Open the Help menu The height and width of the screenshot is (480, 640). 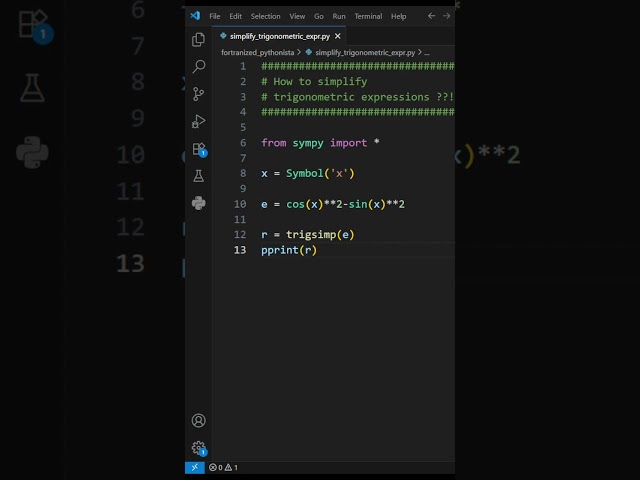tap(398, 16)
